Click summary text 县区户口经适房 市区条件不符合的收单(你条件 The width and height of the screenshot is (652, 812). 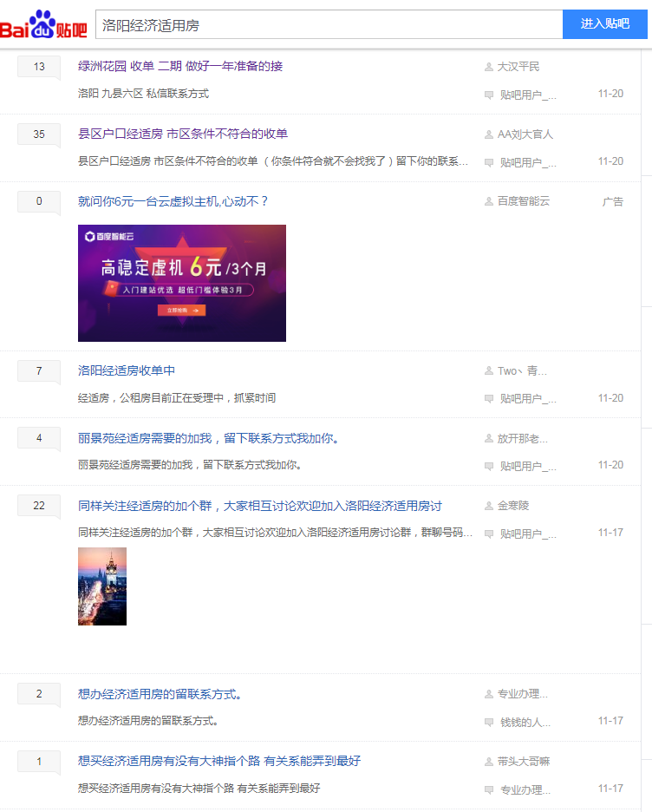coord(273,161)
